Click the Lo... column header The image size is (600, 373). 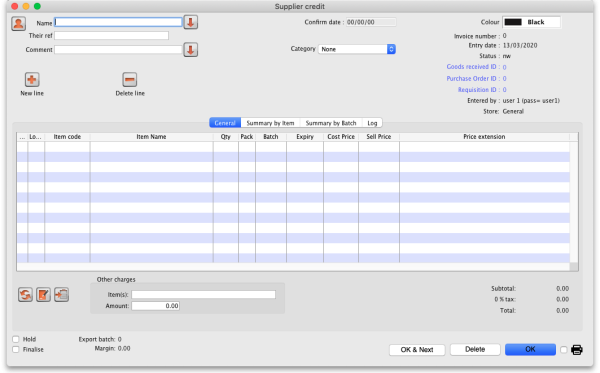[x=36, y=137]
